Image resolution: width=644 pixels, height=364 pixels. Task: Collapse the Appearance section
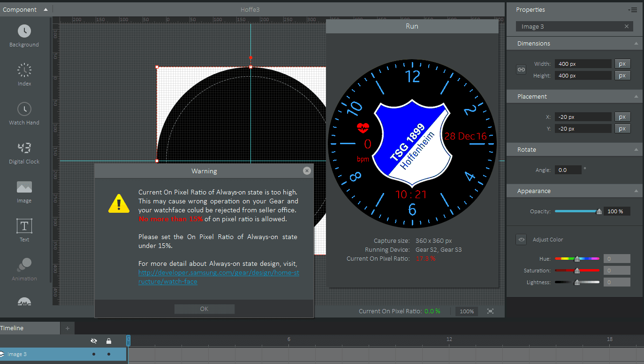pyautogui.click(x=636, y=191)
